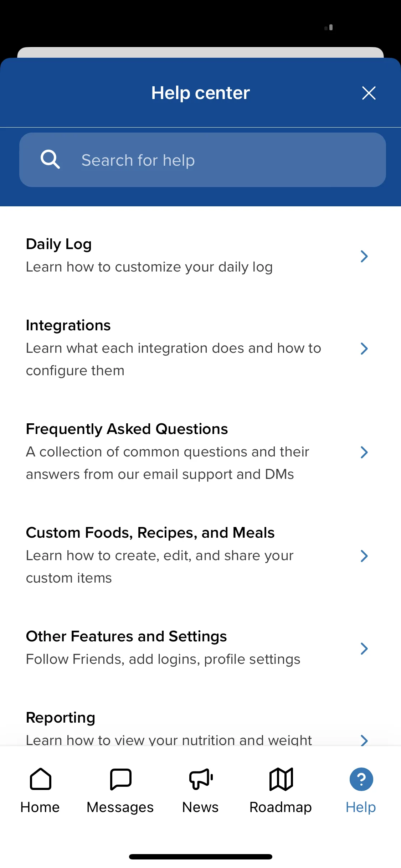Open the Daily Log help topic
The height and width of the screenshot is (868, 401).
(x=200, y=256)
